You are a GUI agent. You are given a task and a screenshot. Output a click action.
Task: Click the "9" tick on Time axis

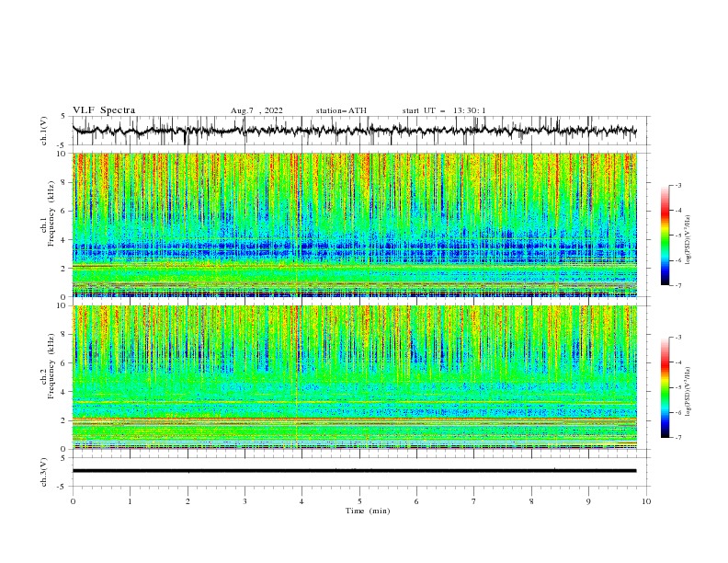(588, 501)
